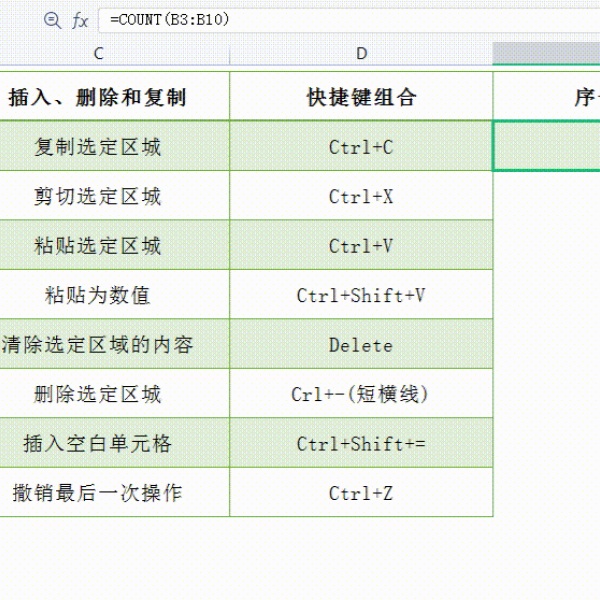Click the formula bar showing =COUNT(B3:B10)
This screenshot has width=600, height=600.
(x=349, y=20)
